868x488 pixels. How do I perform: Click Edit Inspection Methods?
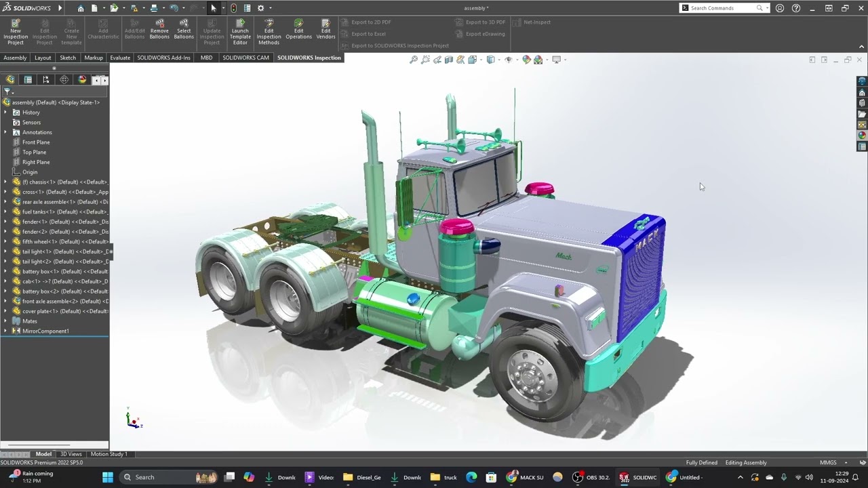269,32
